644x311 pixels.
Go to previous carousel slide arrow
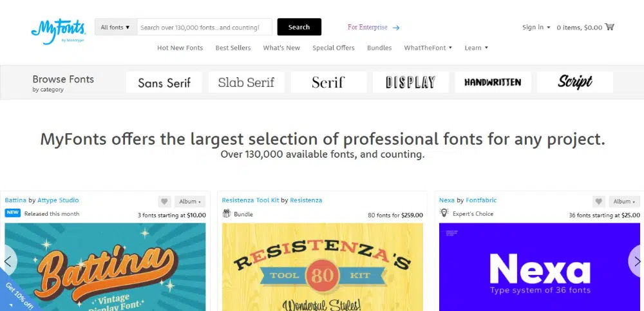(x=8, y=261)
